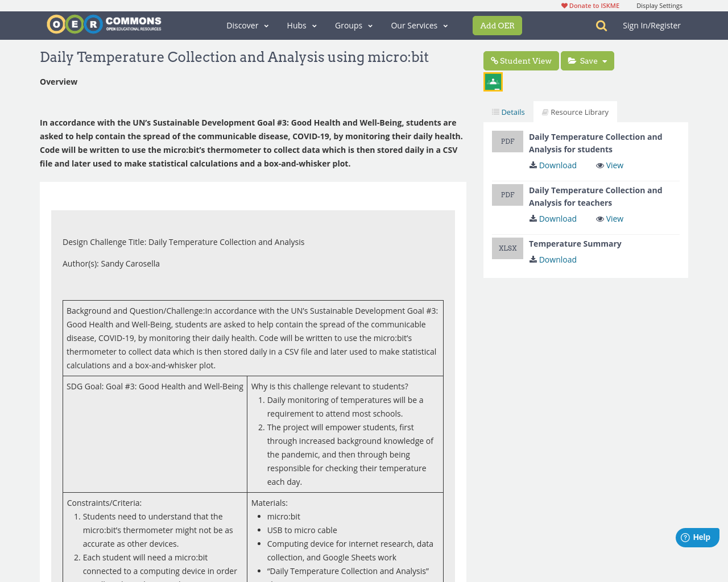728x582 pixels.
Task: Expand the Our Services menu
Action: (x=419, y=26)
